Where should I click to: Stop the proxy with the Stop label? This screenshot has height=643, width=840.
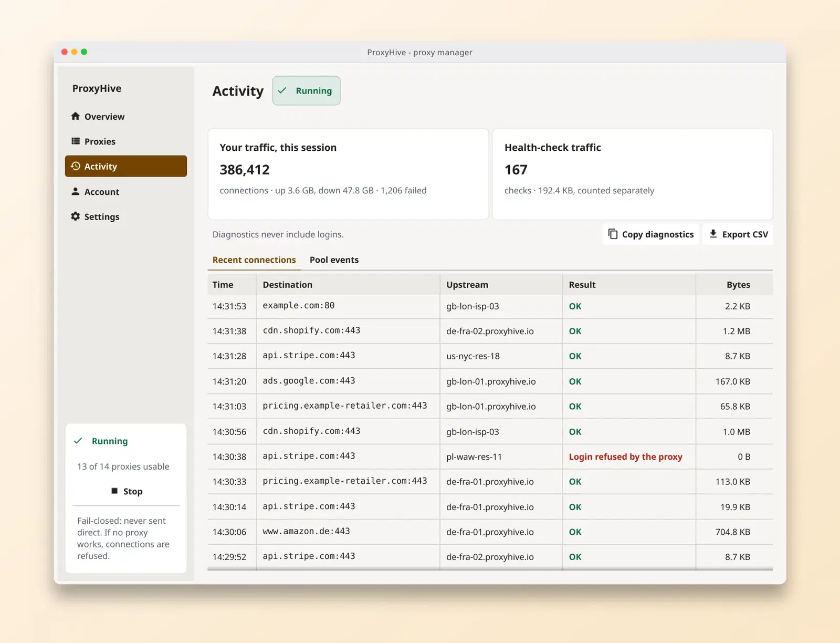tap(133, 491)
